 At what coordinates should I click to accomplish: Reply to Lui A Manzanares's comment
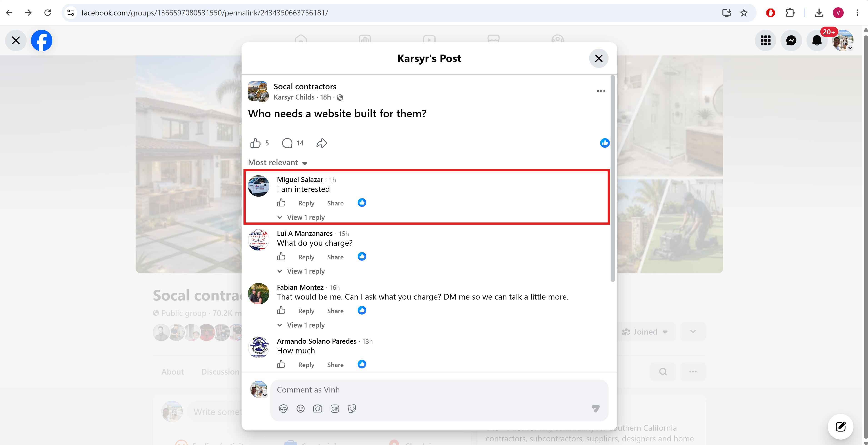[306, 257]
